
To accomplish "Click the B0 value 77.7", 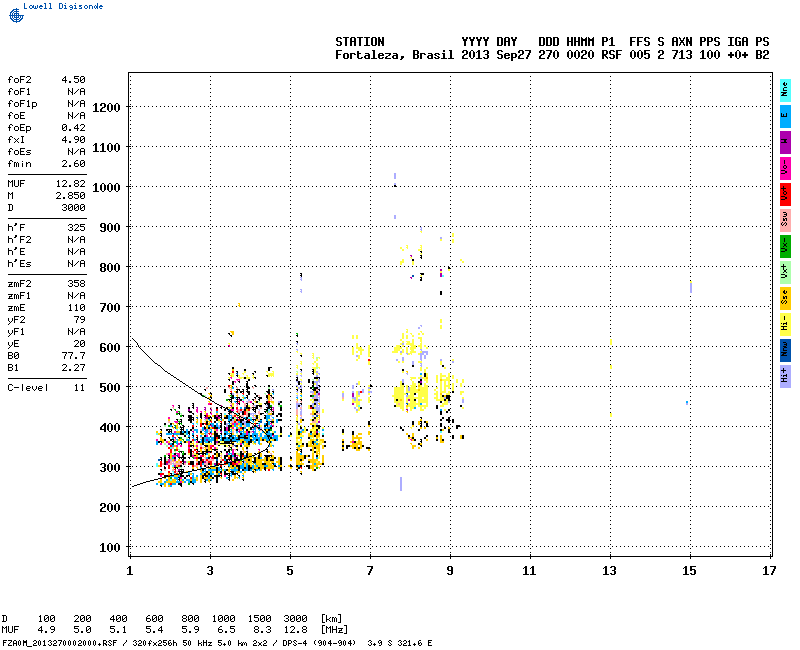I will 73,356.
